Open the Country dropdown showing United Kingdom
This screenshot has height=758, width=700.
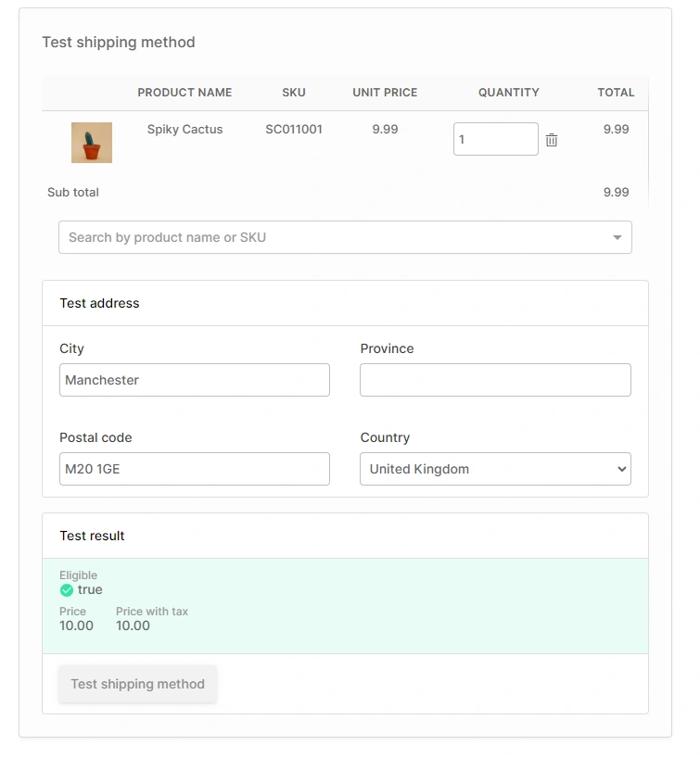494,469
